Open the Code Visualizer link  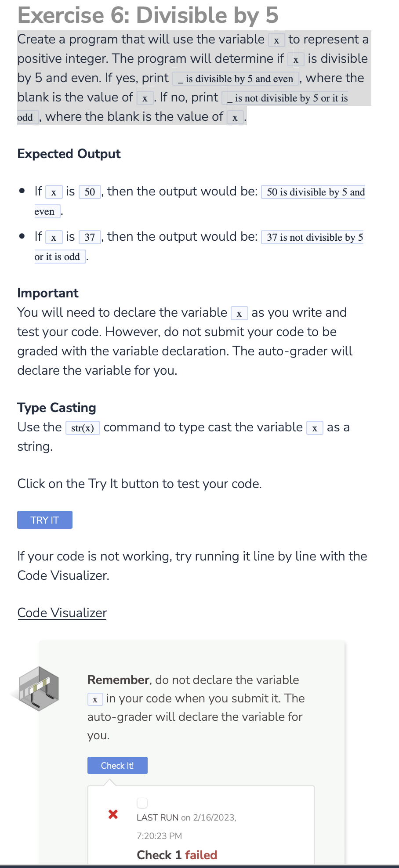pyautogui.click(x=62, y=613)
